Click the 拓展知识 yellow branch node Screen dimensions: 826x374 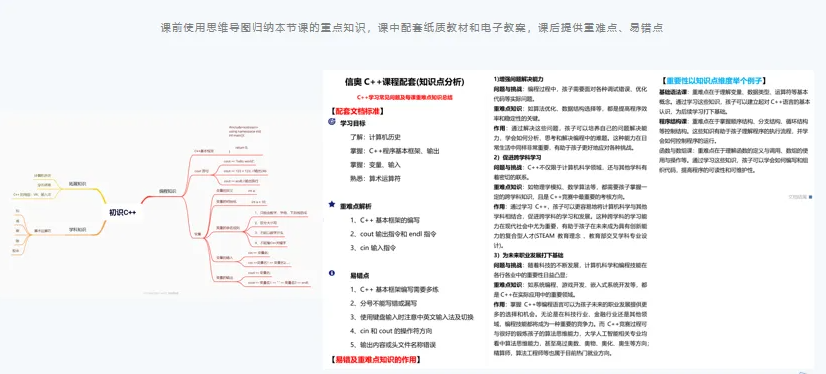pyautogui.click(x=77, y=184)
